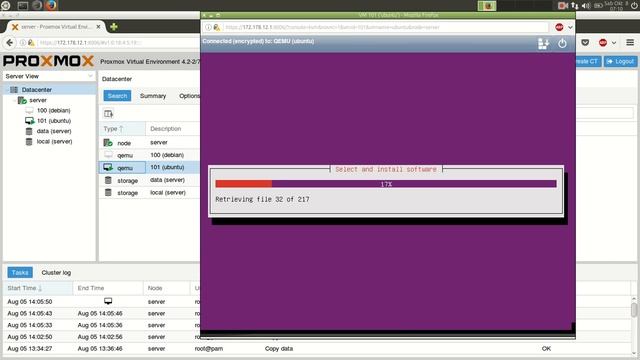This screenshot has height=360, width=640.
Task: Click the running VM icon in the 101 row
Action: tap(108, 167)
